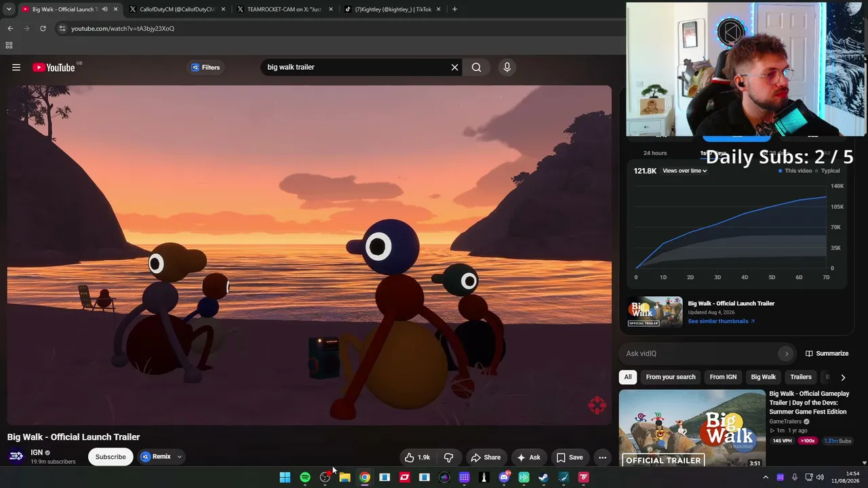The height and width of the screenshot is (488, 868).
Task: Select the 'Big Walk' filter chip
Action: tap(764, 377)
